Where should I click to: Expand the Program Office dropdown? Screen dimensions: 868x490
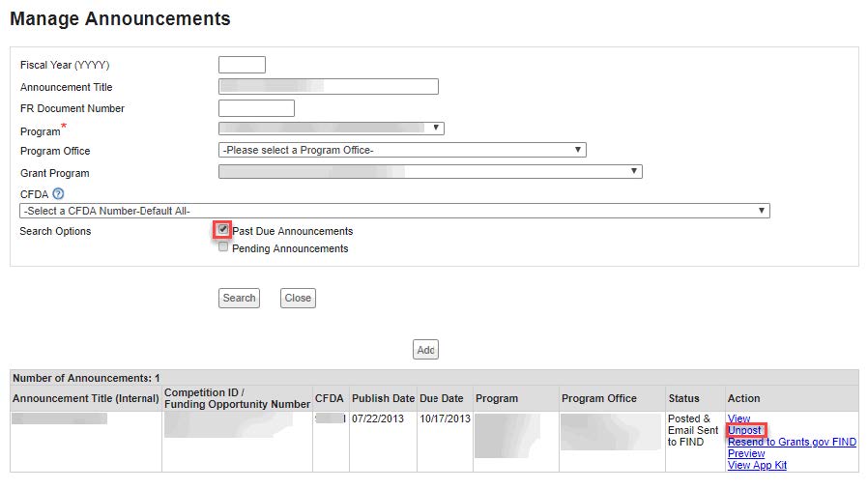pos(402,150)
